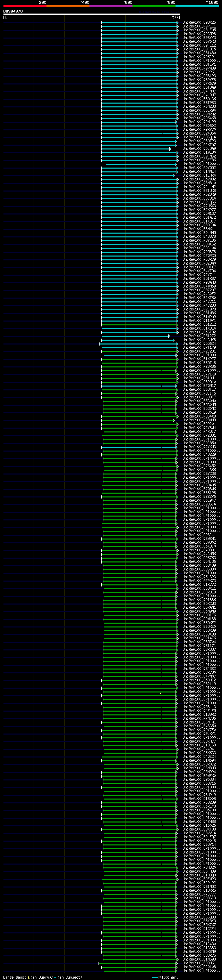The height and width of the screenshot is (980, 222).
Task: Open hit UniRef100_B9SVY3
Action: pyautogui.click(x=199, y=38)
